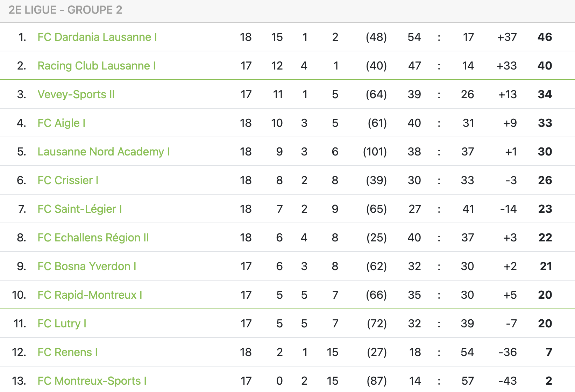Open FC Aigle I team page
The image size is (575, 392).
pos(62,123)
